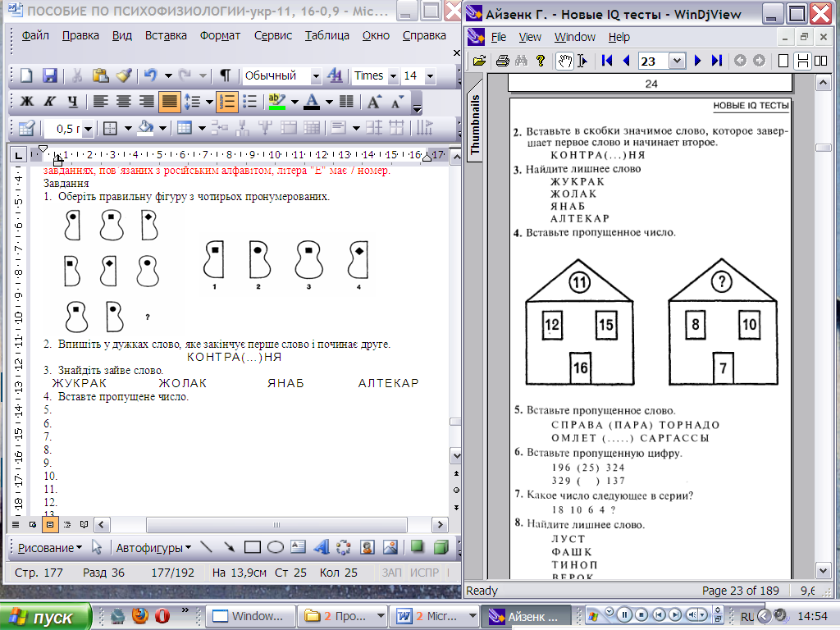
Task: Save the Word document
Action: coord(50,75)
